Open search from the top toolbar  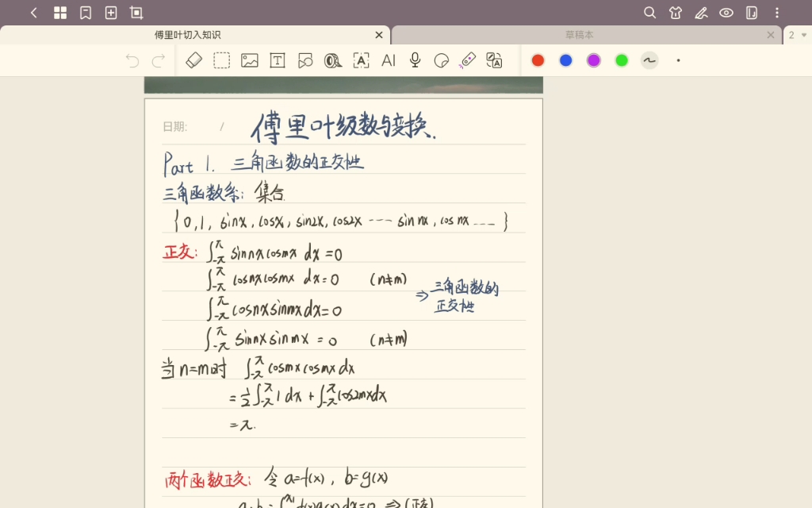649,13
